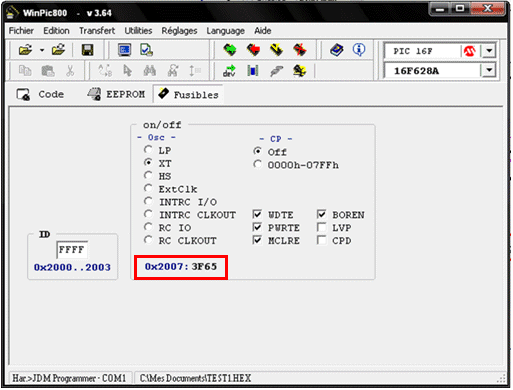Open the blue help book icon
Screen dimensions: 513x390
click(337, 50)
